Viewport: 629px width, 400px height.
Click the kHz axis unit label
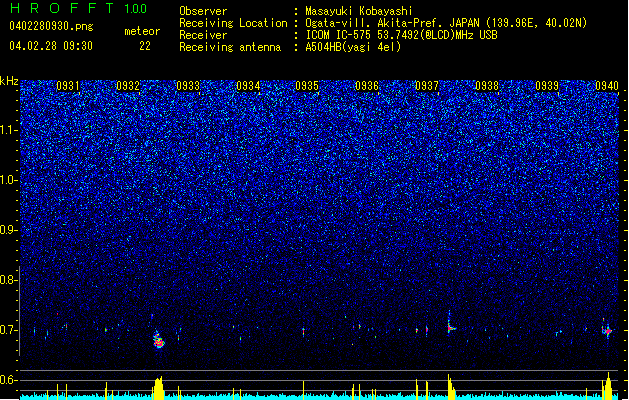pos(9,81)
